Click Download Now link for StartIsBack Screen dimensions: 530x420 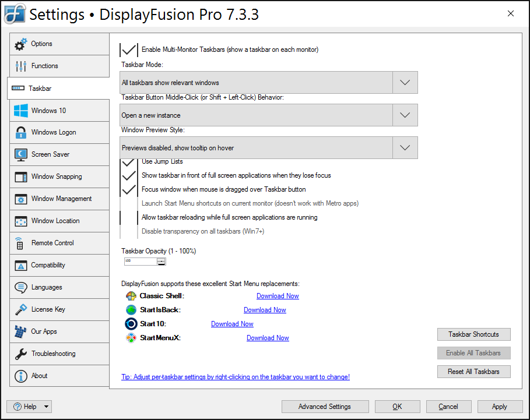click(x=265, y=310)
